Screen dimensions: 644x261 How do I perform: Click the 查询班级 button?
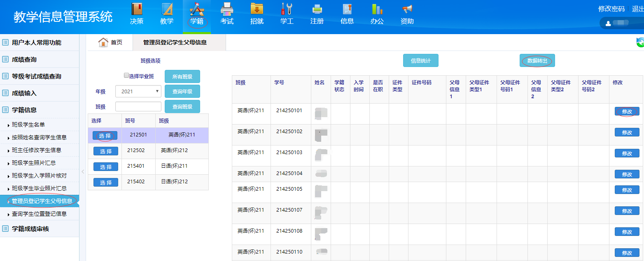coord(182,106)
